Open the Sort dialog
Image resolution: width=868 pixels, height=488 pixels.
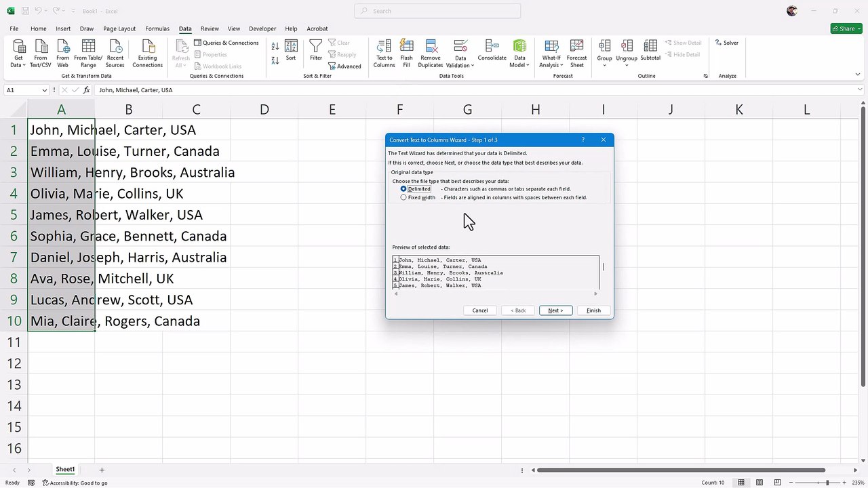pos(291,51)
